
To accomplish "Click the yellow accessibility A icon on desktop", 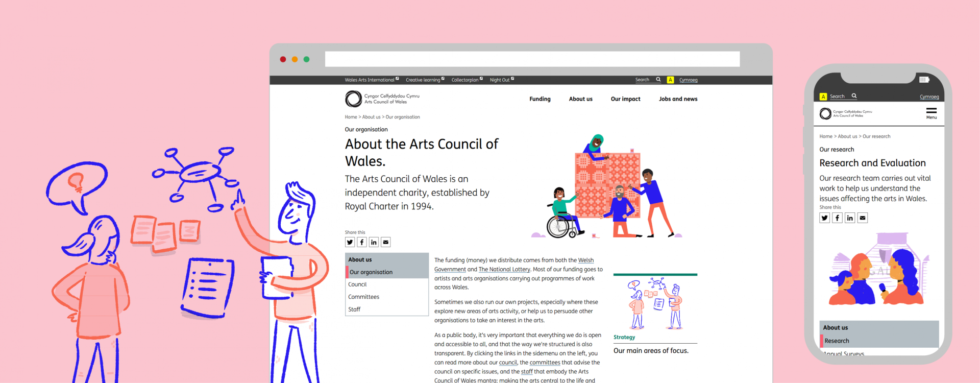I will coord(670,80).
